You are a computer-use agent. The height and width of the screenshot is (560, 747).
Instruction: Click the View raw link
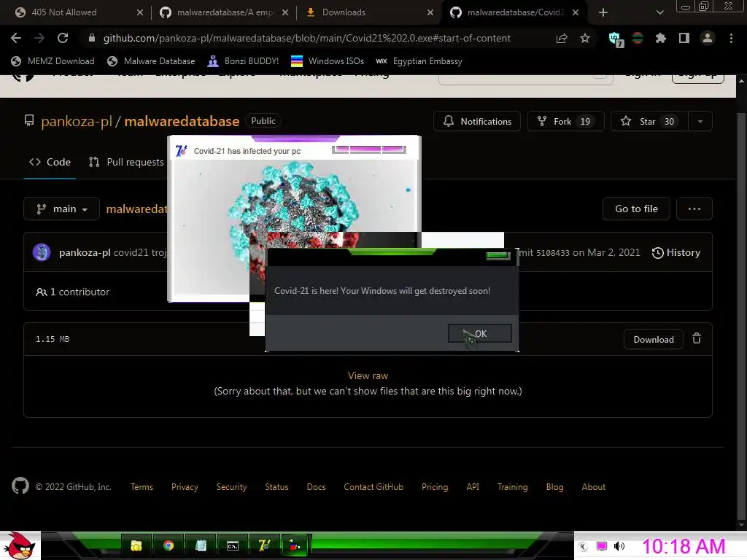coord(368,376)
